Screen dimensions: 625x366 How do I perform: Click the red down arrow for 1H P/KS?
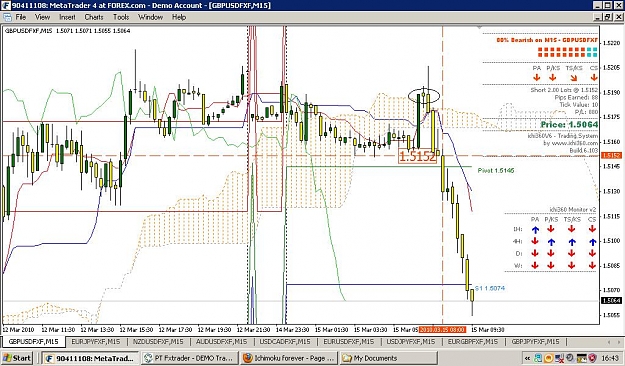(x=551, y=229)
